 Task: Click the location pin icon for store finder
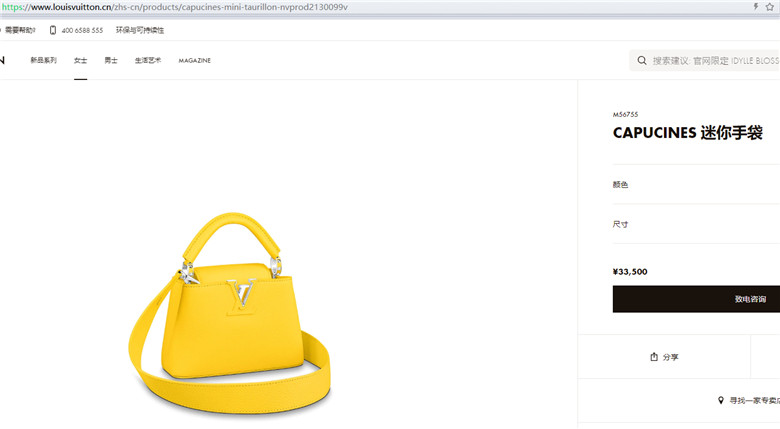720,400
